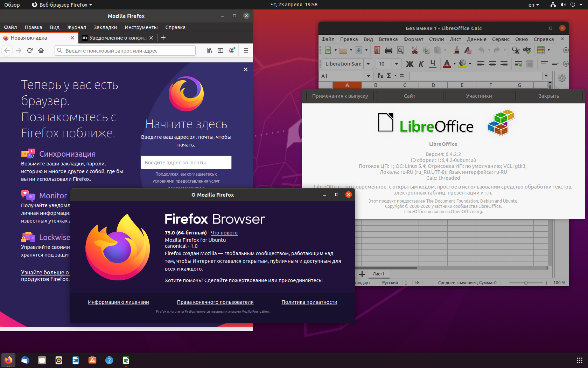Open the Save dropdown arrow in Calc
Image resolution: width=588 pixels, height=368 pixels.
coord(366,50)
